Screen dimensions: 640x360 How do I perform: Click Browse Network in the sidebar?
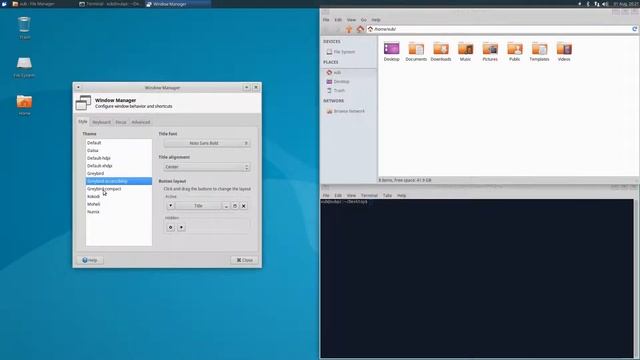(x=349, y=111)
